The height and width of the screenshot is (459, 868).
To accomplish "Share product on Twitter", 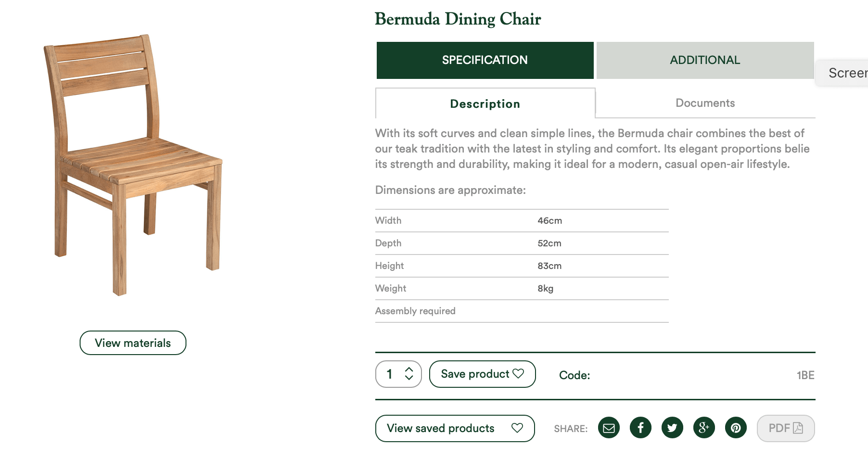I will coord(672,428).
